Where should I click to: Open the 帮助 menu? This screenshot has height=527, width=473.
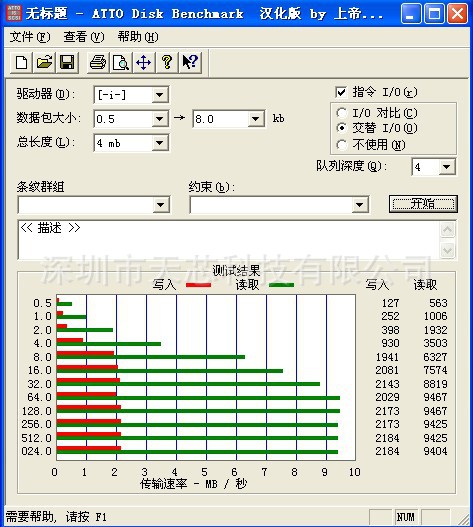tap(138, 37)
